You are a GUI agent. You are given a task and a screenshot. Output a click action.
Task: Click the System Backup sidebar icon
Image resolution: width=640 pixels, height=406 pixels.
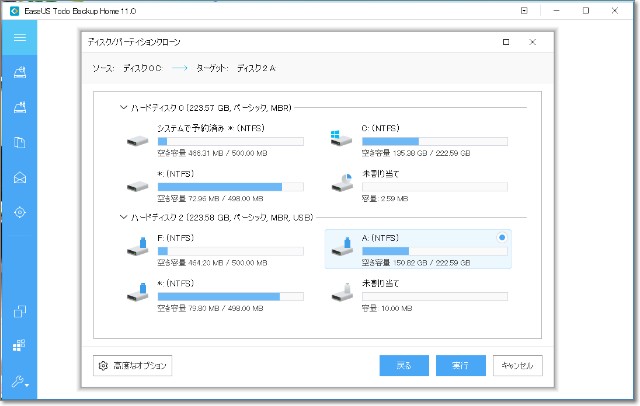18,108
